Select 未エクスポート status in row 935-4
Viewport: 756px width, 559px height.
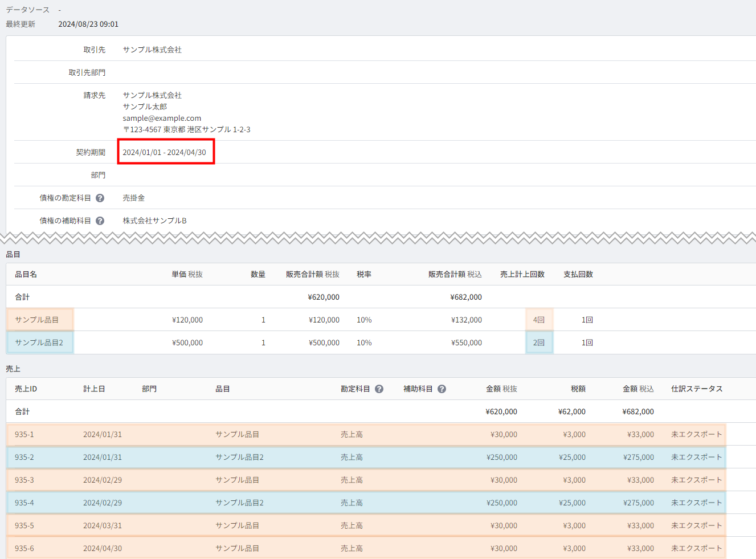697,503
